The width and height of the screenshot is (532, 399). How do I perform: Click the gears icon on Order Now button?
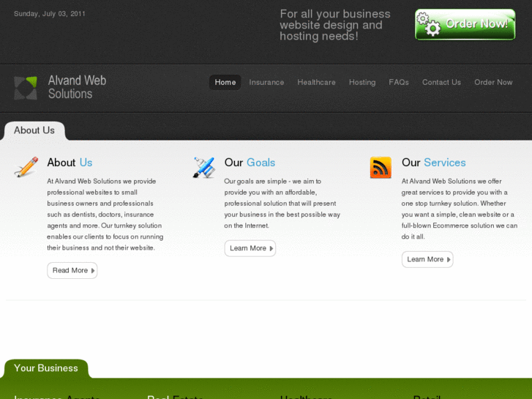(x=428, y=24)
